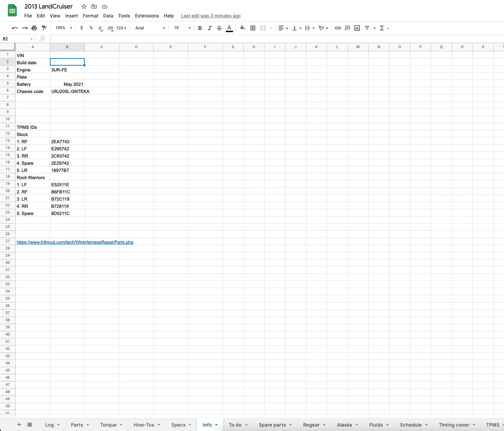This screenshot has width=504, height=431.
Task: Open the Data menu
Action: [x=108, y=16]
